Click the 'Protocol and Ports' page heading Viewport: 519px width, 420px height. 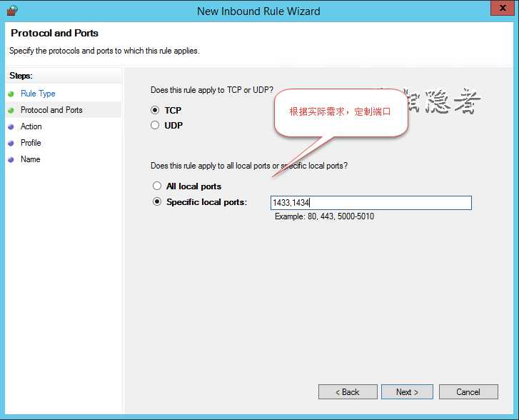[55, 33]
